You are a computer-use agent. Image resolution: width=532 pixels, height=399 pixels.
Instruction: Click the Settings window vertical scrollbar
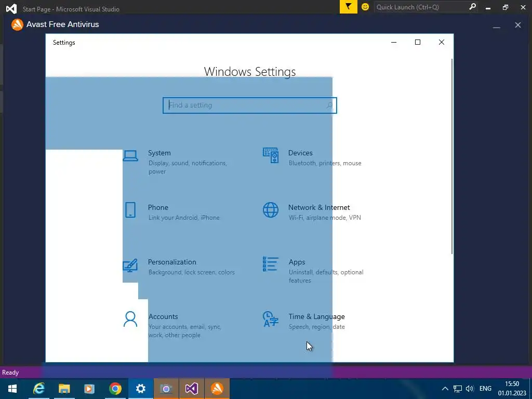coord(452,156)
